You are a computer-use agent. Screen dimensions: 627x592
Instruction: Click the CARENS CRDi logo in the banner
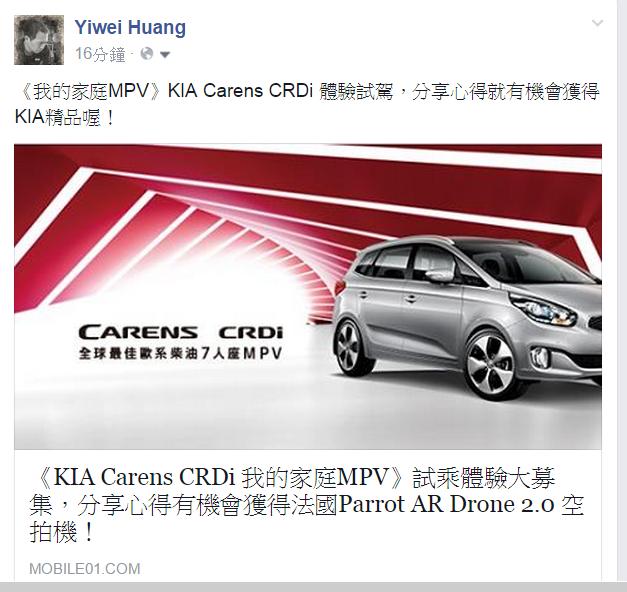tap(181, 332)
